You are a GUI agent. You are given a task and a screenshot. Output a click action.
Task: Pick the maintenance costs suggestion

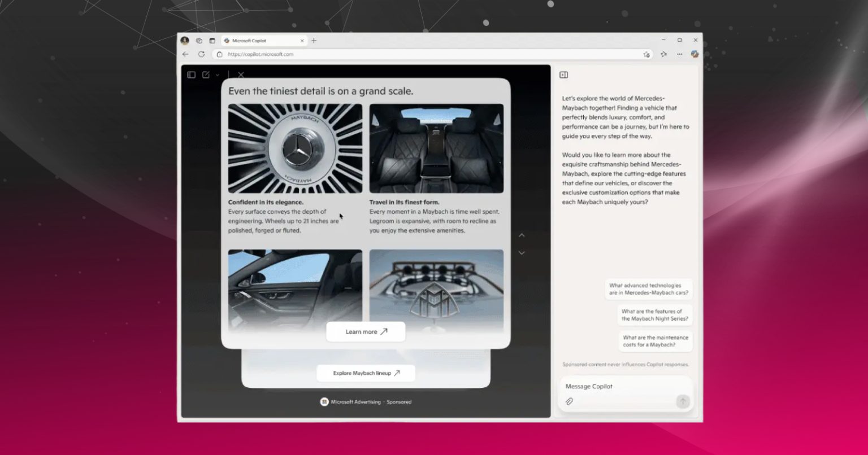click(656, 341)
